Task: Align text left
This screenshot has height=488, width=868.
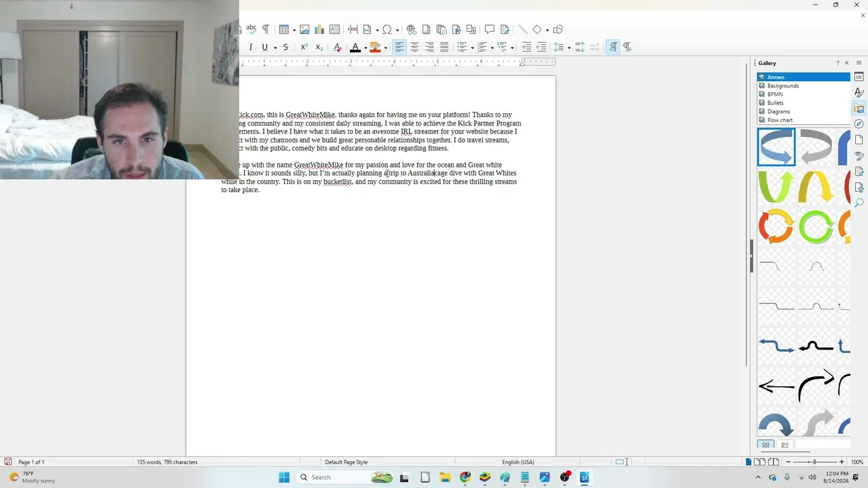Action: (399, 47)
